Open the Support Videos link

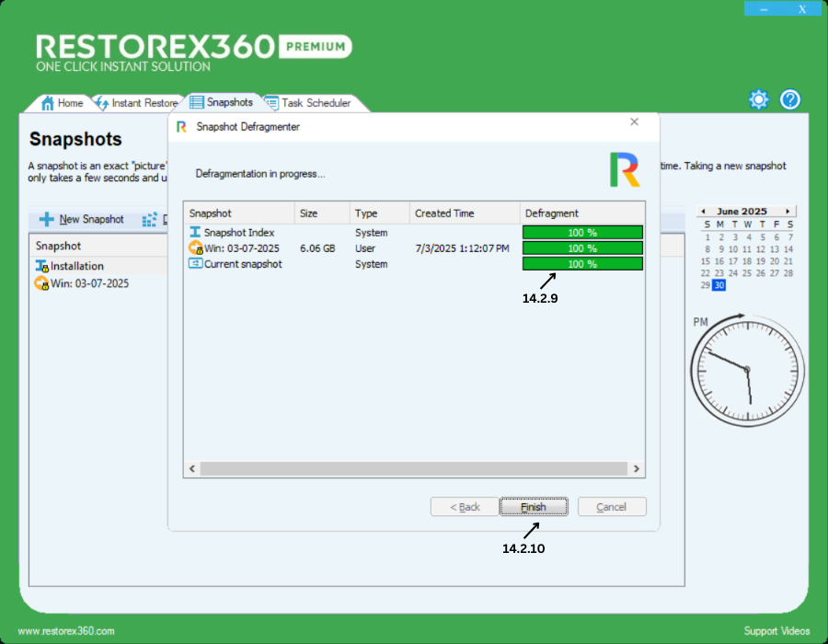(776, 631)
